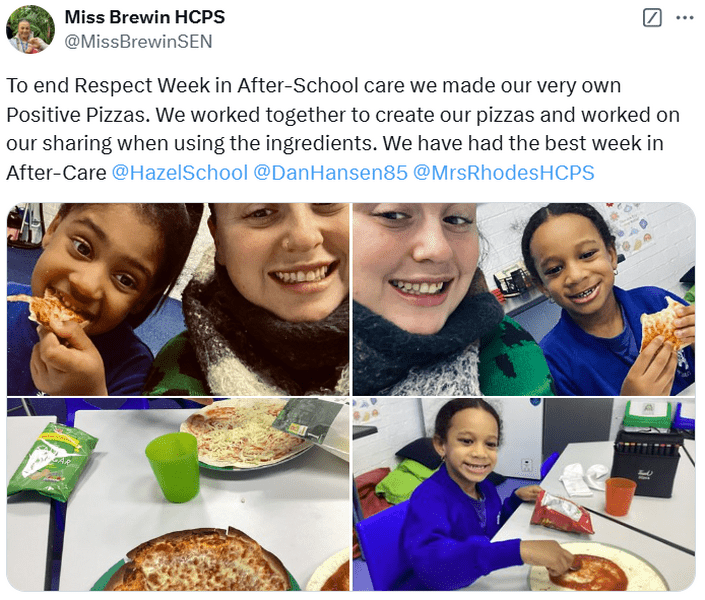Open Miss Brewin's profile avatar picture

30,30
